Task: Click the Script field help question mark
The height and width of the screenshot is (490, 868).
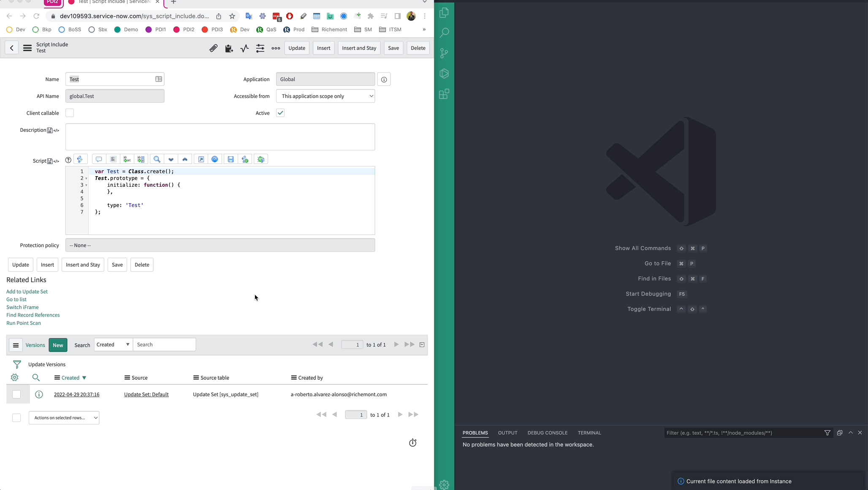Action: 68,160
